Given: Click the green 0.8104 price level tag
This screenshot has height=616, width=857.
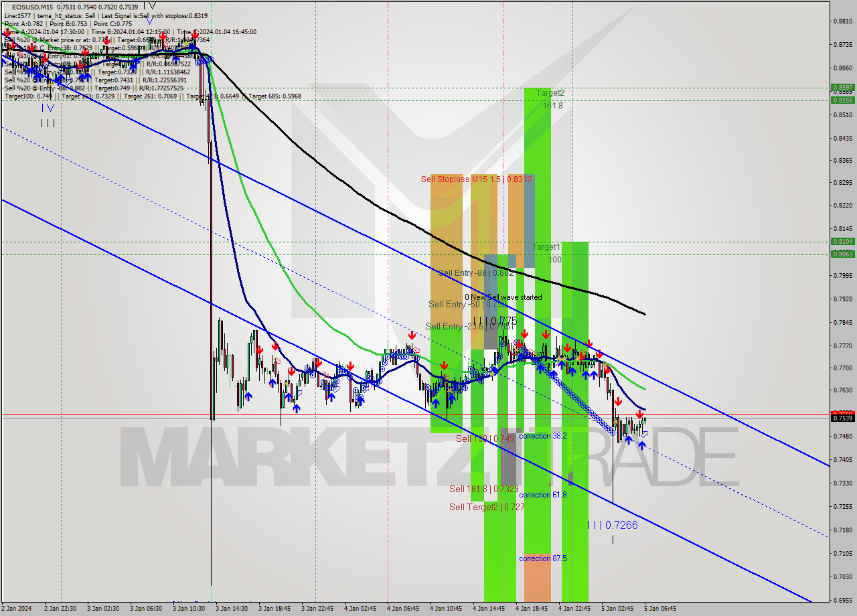Looking at the screenshot, I should pyautogui.click(x=842, y=242).
